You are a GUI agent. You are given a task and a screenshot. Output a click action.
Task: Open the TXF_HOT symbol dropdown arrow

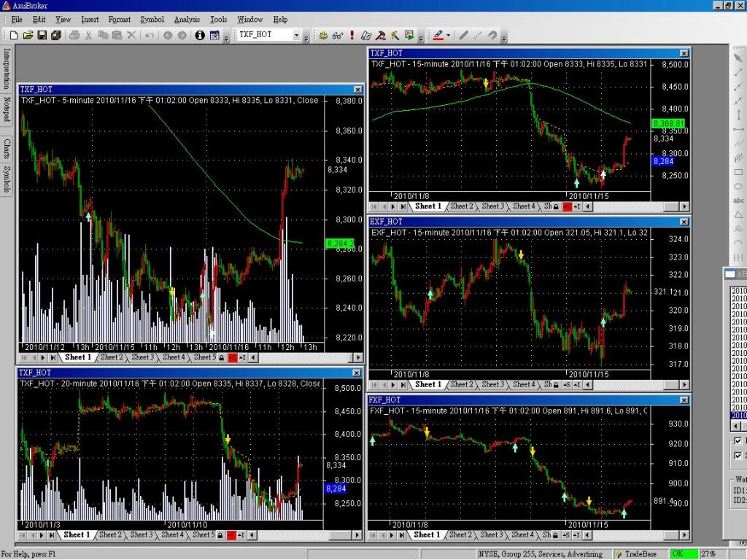point(296,35)
